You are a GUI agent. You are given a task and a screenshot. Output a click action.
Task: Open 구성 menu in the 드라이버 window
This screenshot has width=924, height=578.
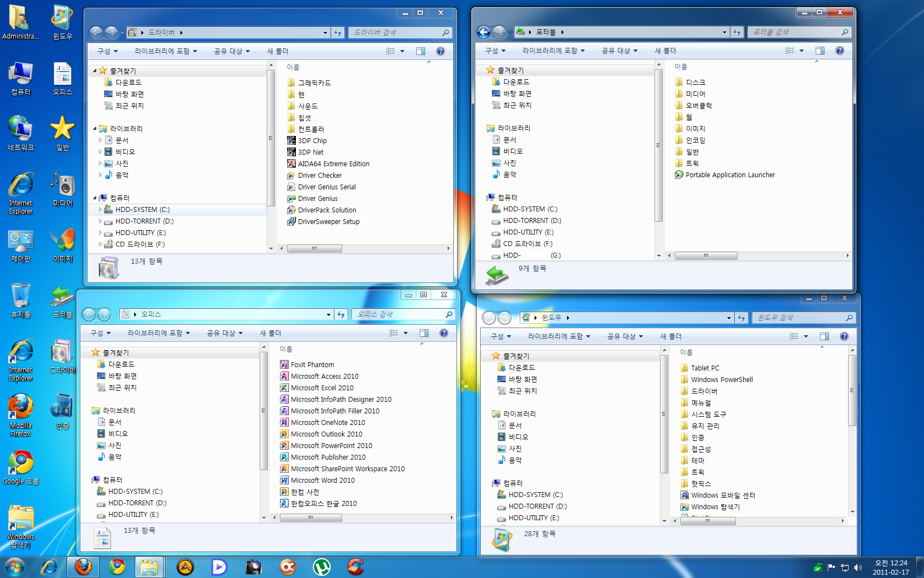point(107,51)
